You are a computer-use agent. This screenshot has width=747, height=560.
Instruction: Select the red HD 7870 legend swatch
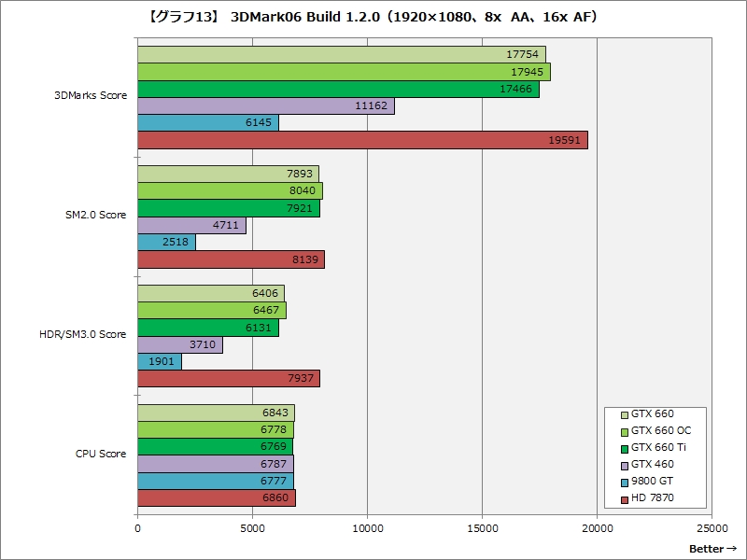pos(624,498)
